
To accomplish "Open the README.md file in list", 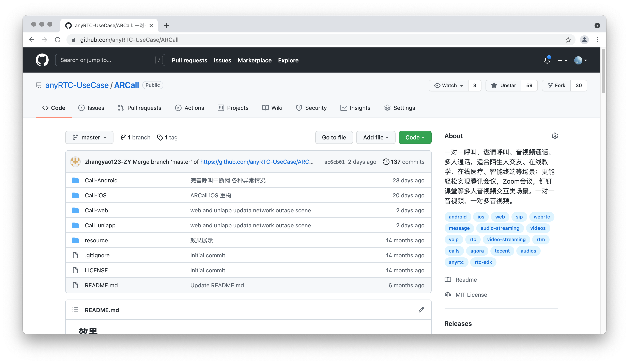I will click(101, 285).
